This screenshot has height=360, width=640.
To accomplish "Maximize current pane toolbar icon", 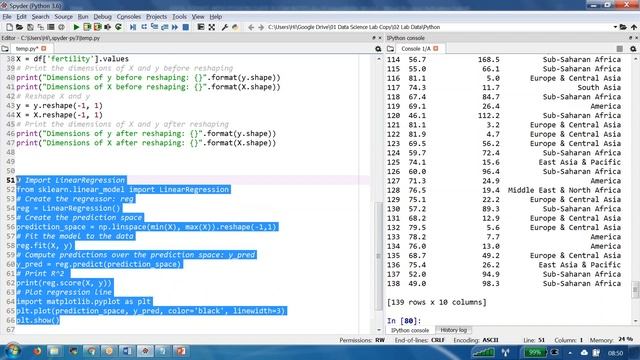I will [x=200, y=27].
